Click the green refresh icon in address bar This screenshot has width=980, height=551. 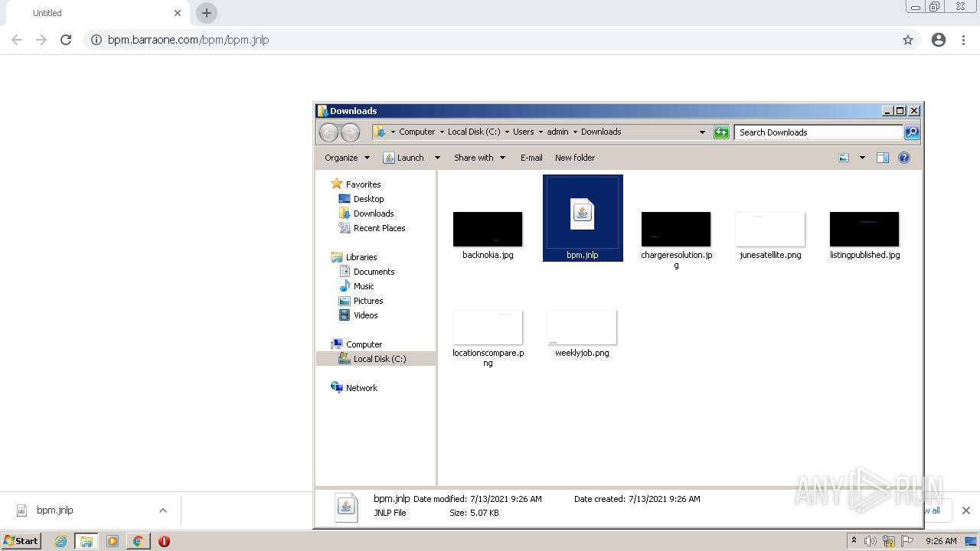pyautogui.click(x=721, y=132)
